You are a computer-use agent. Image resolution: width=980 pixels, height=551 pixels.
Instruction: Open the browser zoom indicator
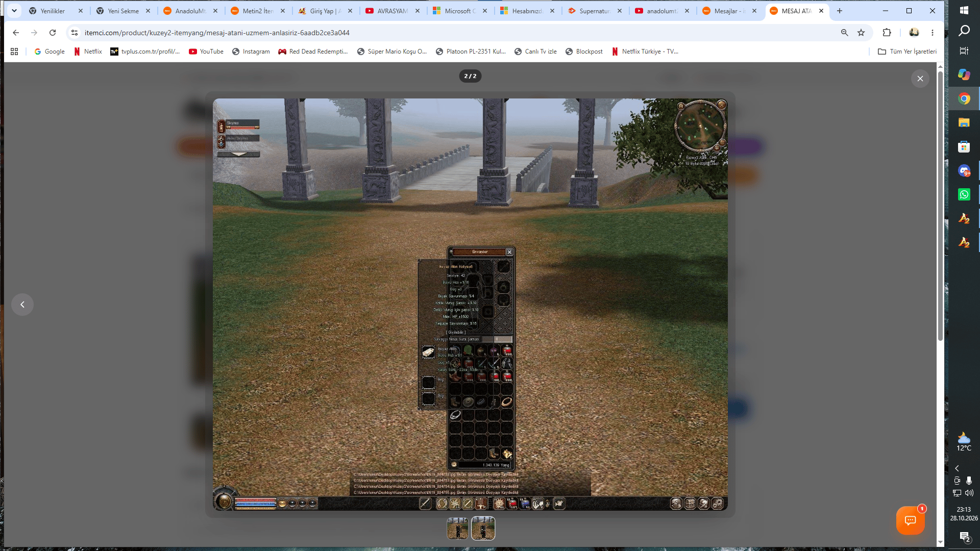click(844, 33)
